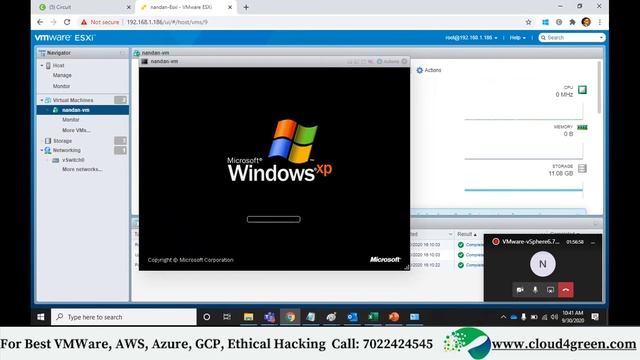Screen dimensions: 640x360
Task: Open Outlook from the taskbar
Action: tap(352, 317)
